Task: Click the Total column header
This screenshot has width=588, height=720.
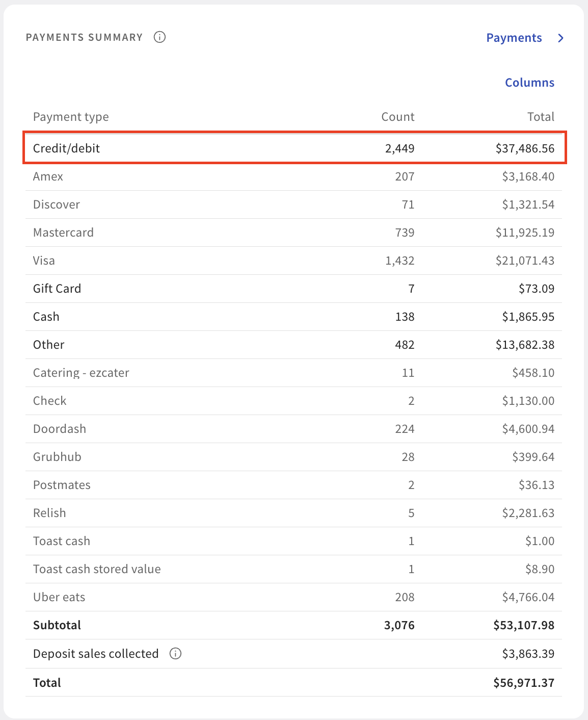Action: click(541, 117)
